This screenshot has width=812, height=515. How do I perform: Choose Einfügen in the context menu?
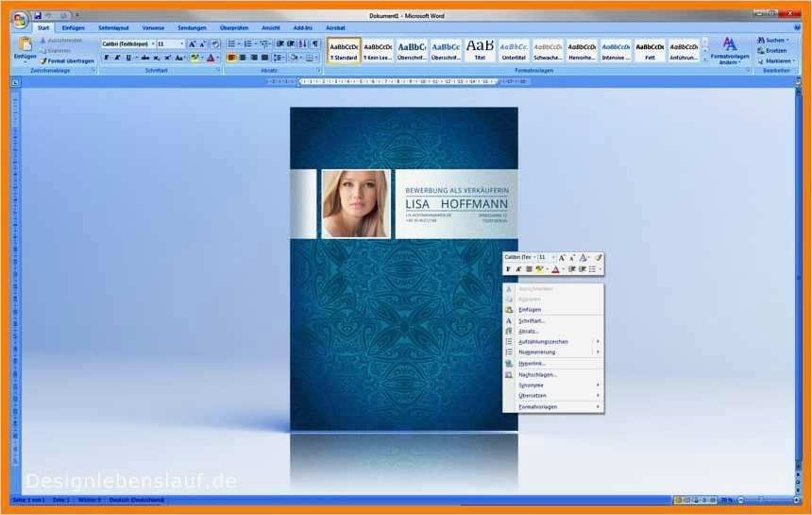click(553, 310)
